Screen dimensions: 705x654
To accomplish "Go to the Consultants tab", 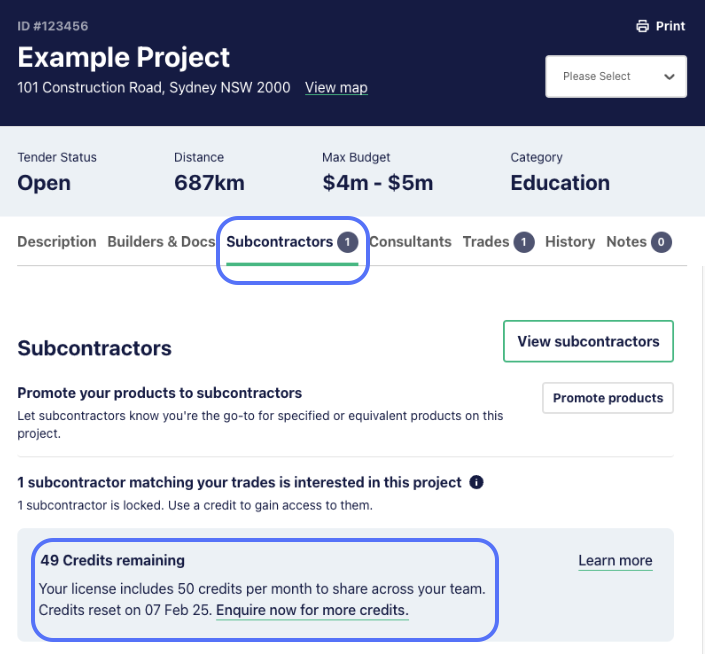I will click(410, 242).
